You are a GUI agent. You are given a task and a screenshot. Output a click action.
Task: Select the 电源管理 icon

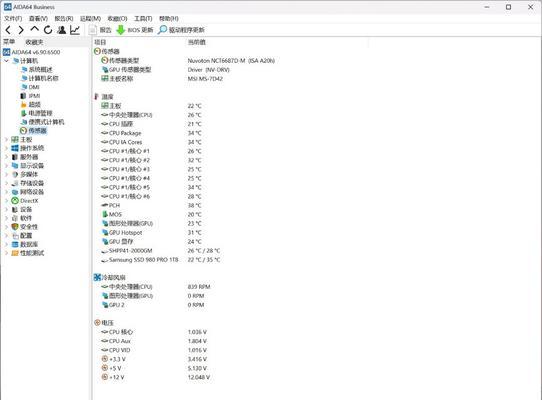click(24, 113)
